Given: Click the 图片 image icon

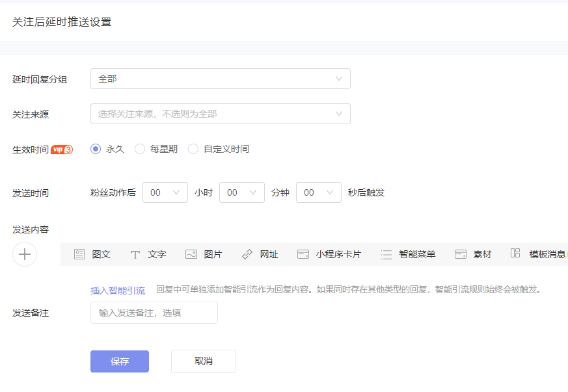Looking at the screenshot, I should 191,254.
